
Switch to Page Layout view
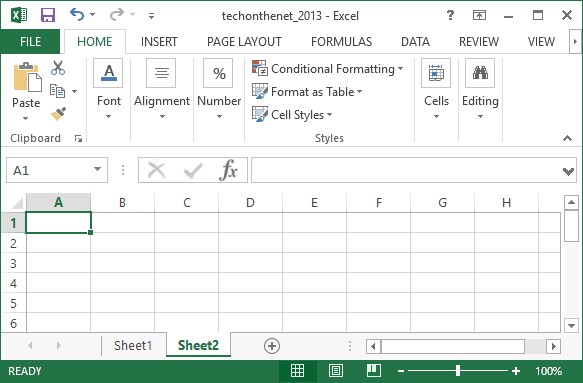click(x=336, y=371)
